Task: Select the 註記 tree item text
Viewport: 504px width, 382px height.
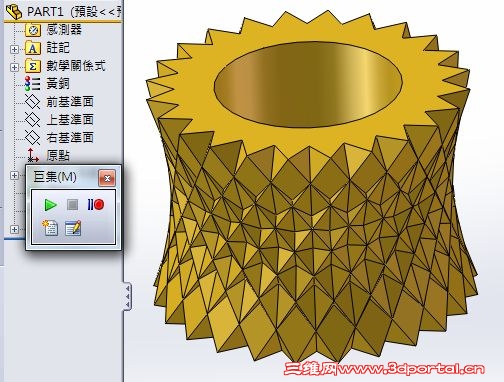Action: point(58,48)
